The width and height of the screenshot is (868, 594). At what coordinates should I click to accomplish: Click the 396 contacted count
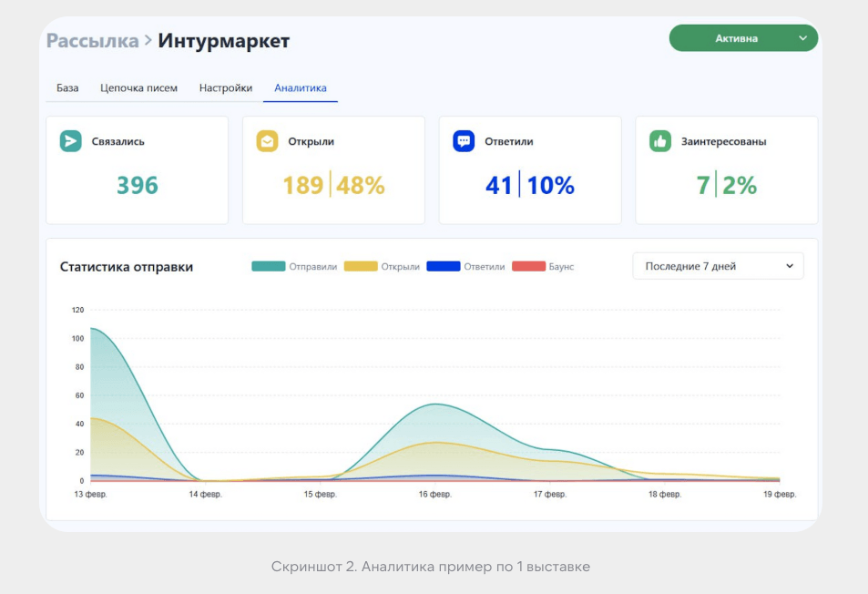tap(138, 185)
